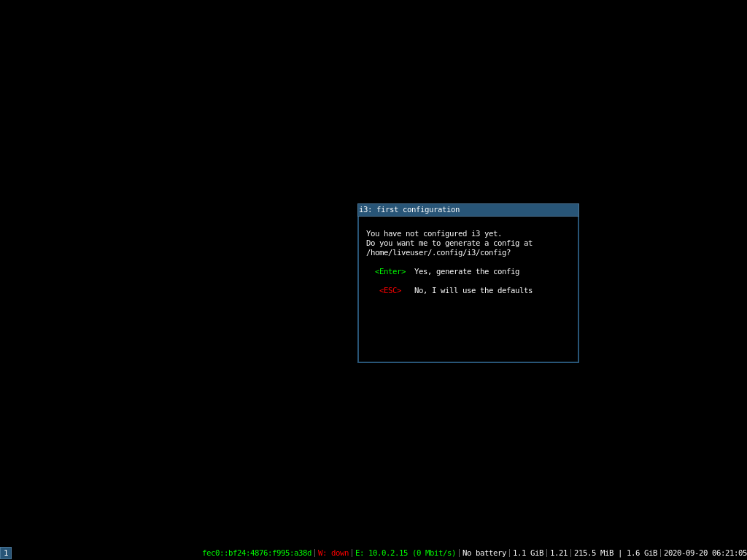Click '215.5 MiB' memory used value
This screenshot has height=560, width=747.
pos(594,553)
